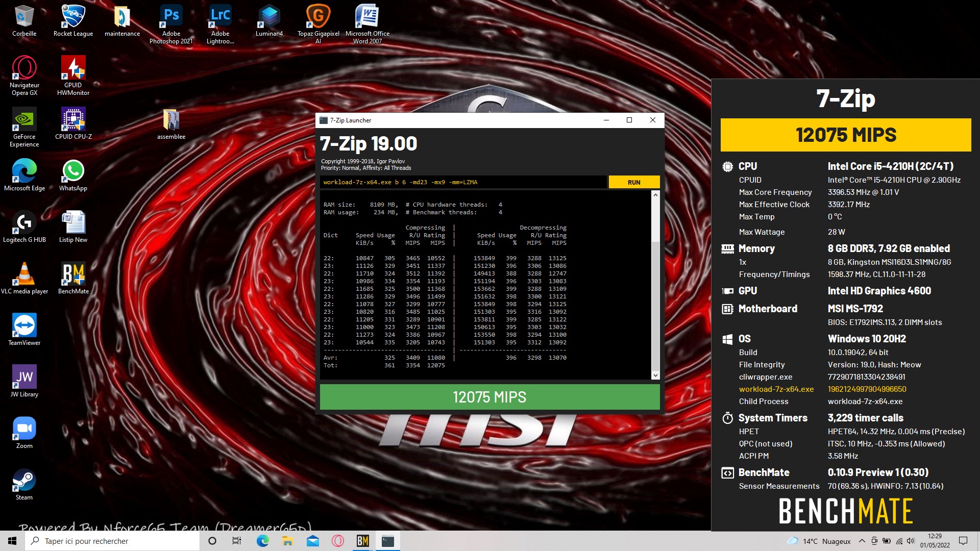Viewport: 980px width, 551px height.
Task: Click the workload command line field
Action: click(x=463, y=182)
